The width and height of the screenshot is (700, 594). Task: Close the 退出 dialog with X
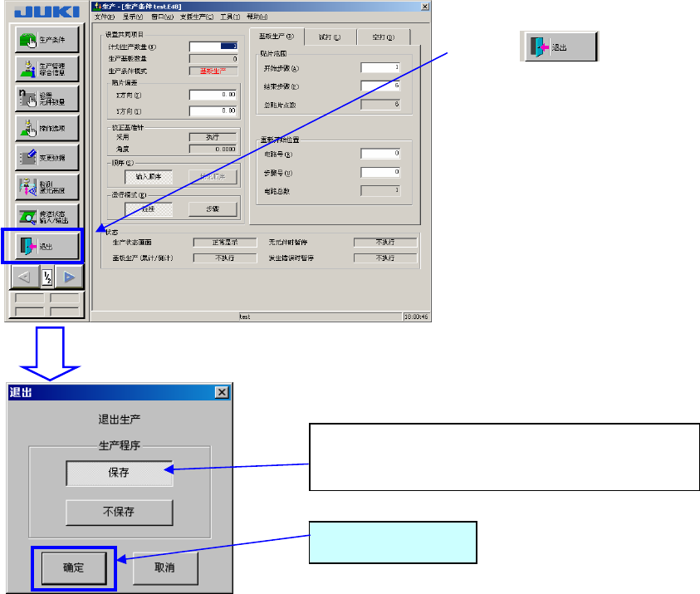pyautogui.click(x=222, y=392)
